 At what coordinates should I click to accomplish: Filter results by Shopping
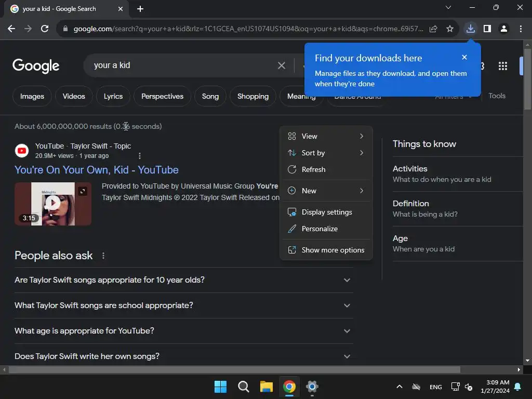point(253,96)
